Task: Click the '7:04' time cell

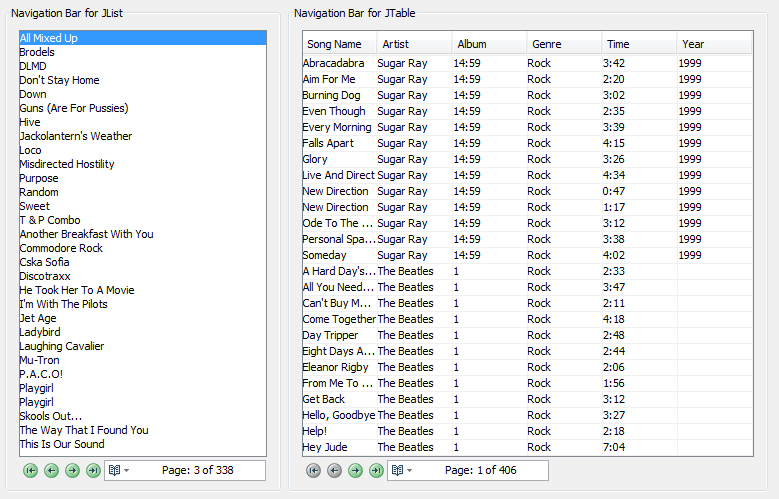Action: (639, 447)
